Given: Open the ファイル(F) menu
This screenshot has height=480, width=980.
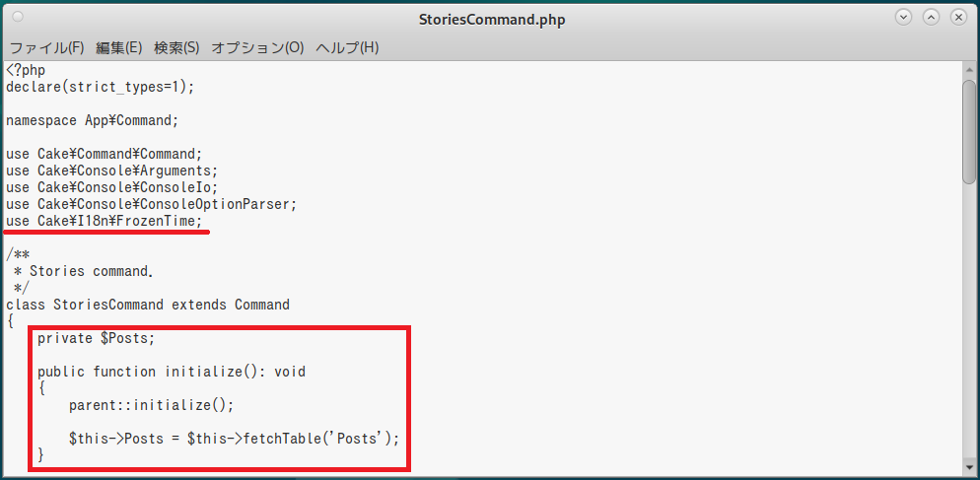Looking at the screenshot, I should [46, 47].
